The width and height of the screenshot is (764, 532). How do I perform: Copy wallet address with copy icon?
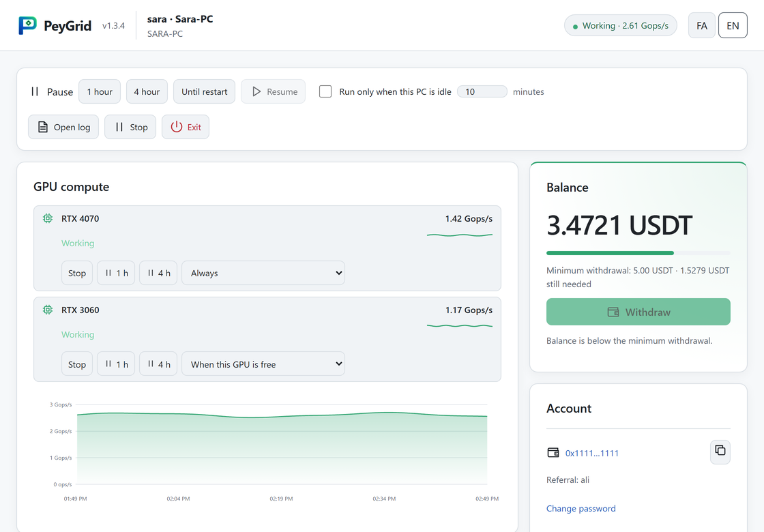click(x=720, y=451)
